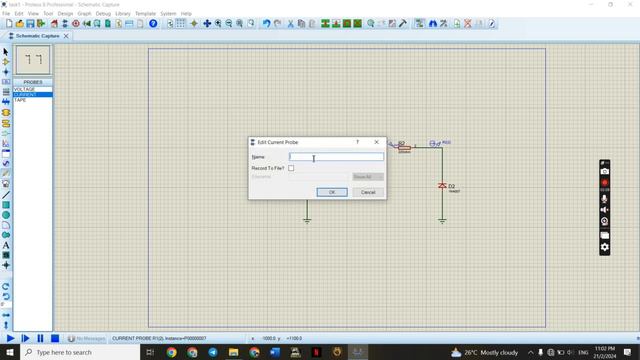
Task: Click the Copy to clipboard icon
Action: [301, 24]
